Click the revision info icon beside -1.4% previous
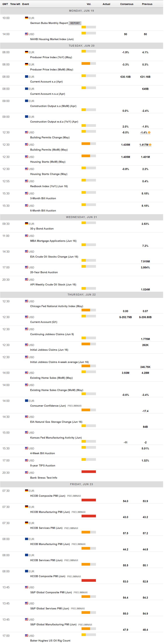This screenshot has width=164, height=644. point(149,132)
